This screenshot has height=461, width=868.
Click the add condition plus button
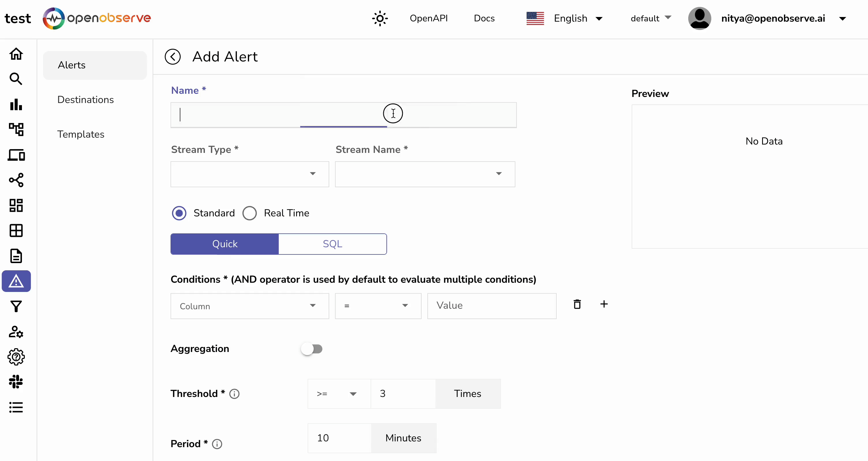coord(604,304)
